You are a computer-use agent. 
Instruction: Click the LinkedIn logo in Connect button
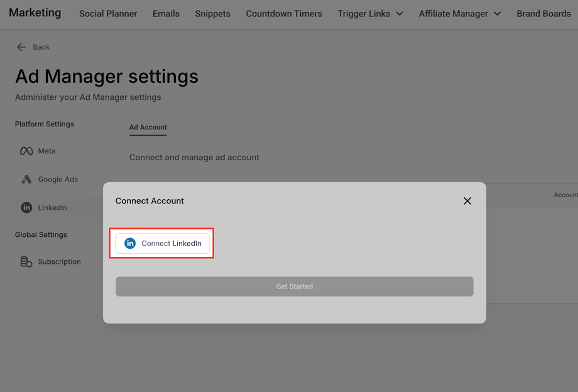click(x=130, y=243)
